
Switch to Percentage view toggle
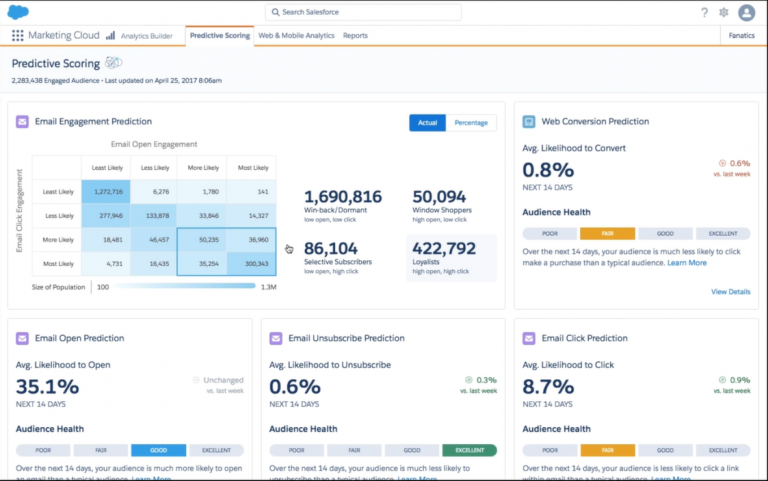click(471, 122)
